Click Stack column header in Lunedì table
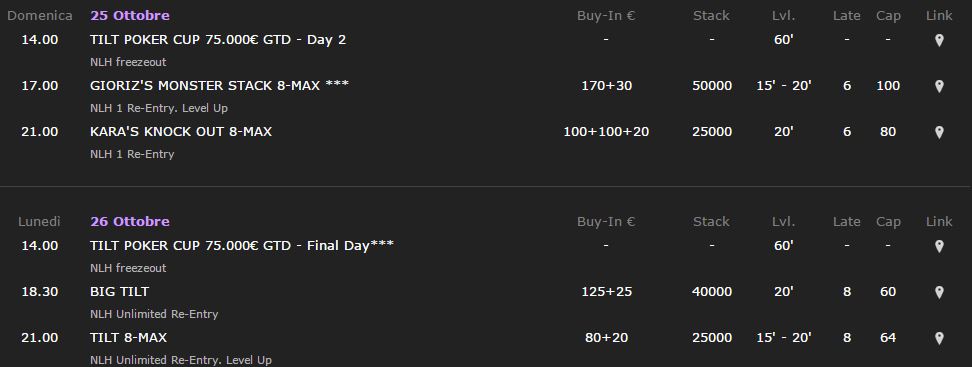 click(x=711, y=221)
